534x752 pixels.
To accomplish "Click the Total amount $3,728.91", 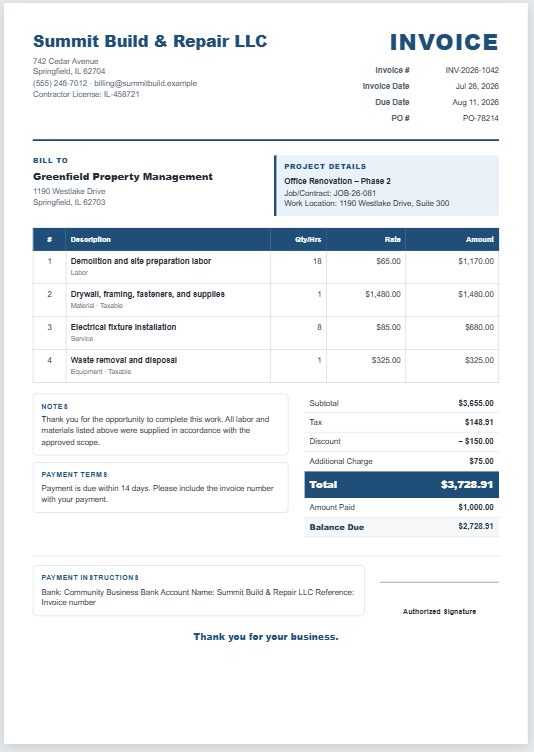I will pyautogui.click(x=467, y=484).
